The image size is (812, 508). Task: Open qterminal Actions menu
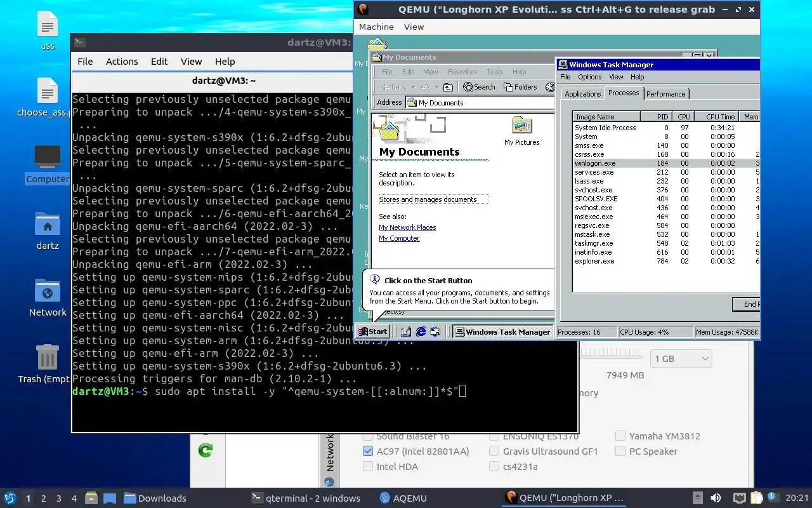(x=122, y=62)
